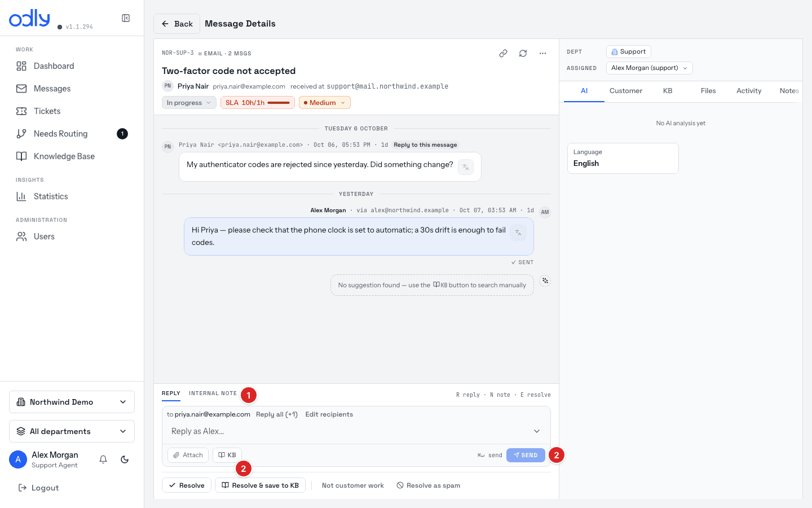Select the Reply tab
This screenshot has width=812, height=508.
[x=171, y=393]
